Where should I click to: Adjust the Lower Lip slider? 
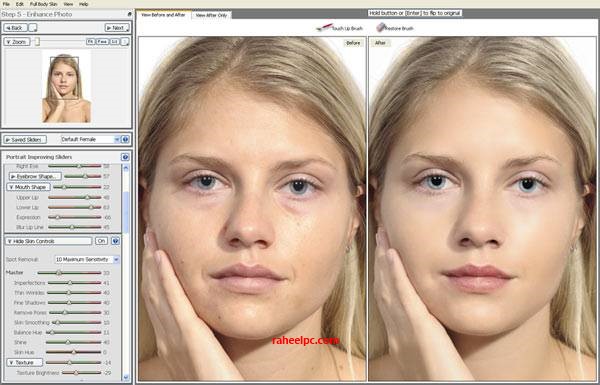pyautogui.click(x=75, y=207)
